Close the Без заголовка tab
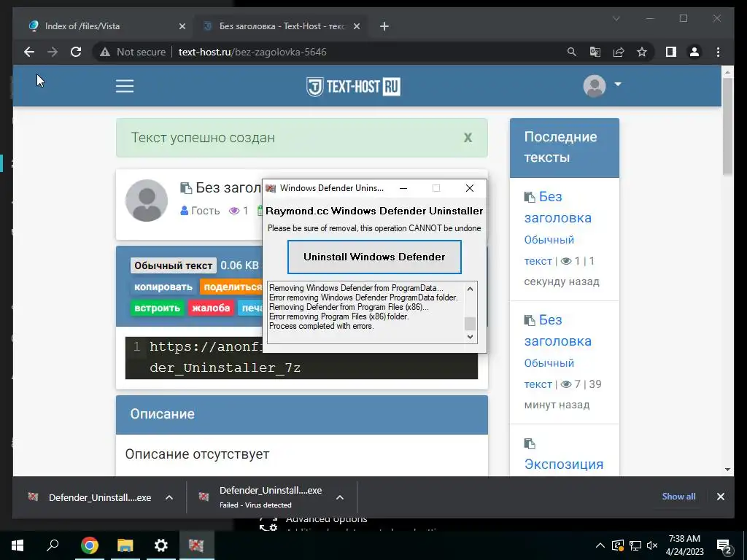Viewport: 747px width, 560px height. coord(356,27)
